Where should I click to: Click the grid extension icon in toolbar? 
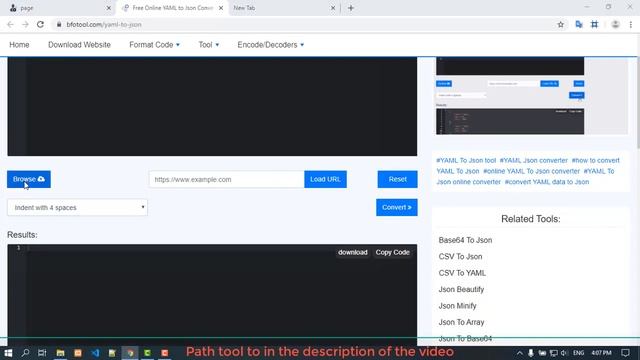595,24
